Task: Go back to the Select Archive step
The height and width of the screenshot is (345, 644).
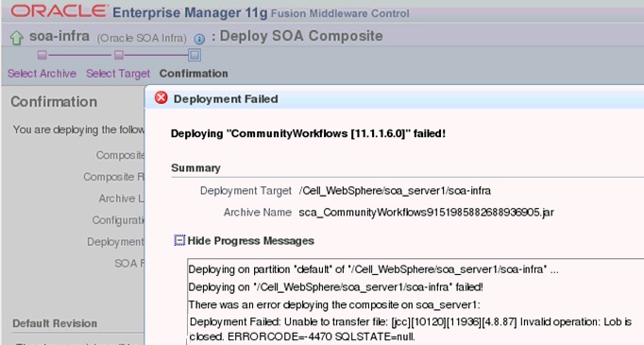Action: [42, 74]
